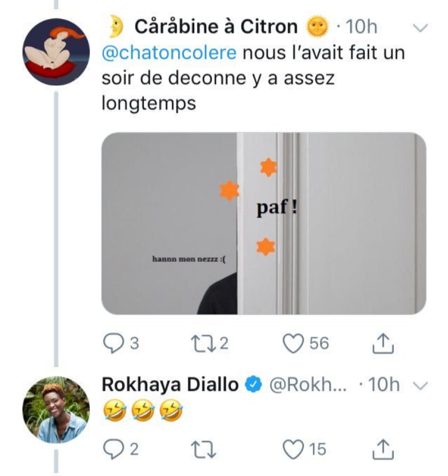Open the Cårâbine à Citron profile avatar
The width and height of the screenshot is (448, 476).
pos(56,52)
